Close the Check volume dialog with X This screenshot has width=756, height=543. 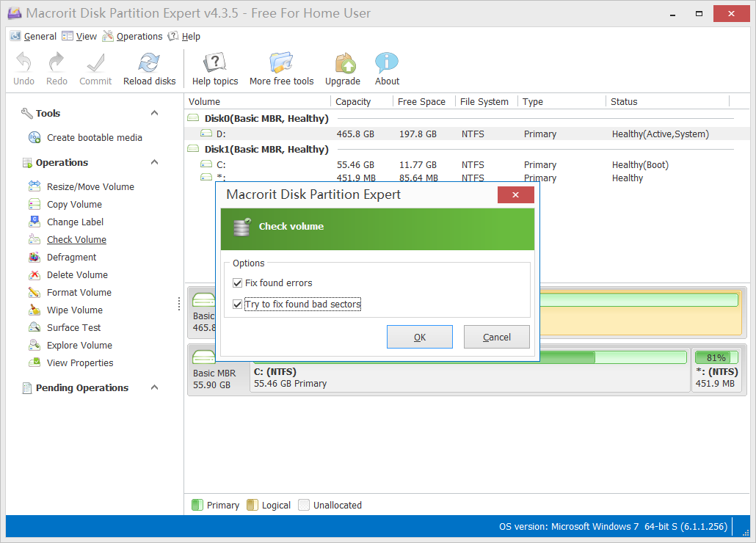coord(516,194)
